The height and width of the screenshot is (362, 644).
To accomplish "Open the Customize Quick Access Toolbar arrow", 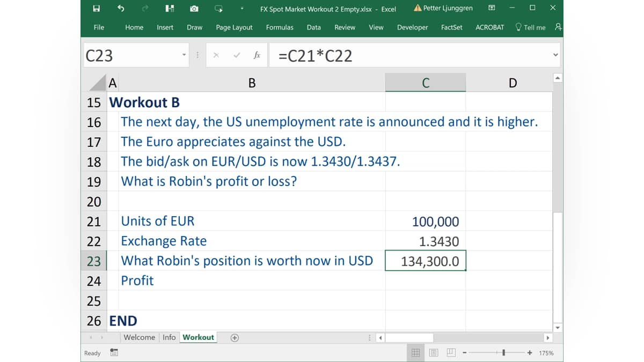I will 243,9.
